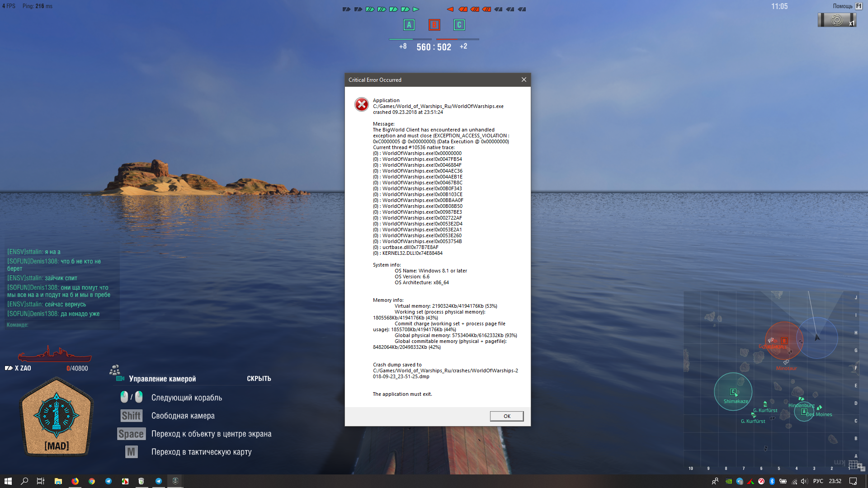Click the Помощь F1 help key
This screenshot has width=868, height=488.
pos(858,6)
